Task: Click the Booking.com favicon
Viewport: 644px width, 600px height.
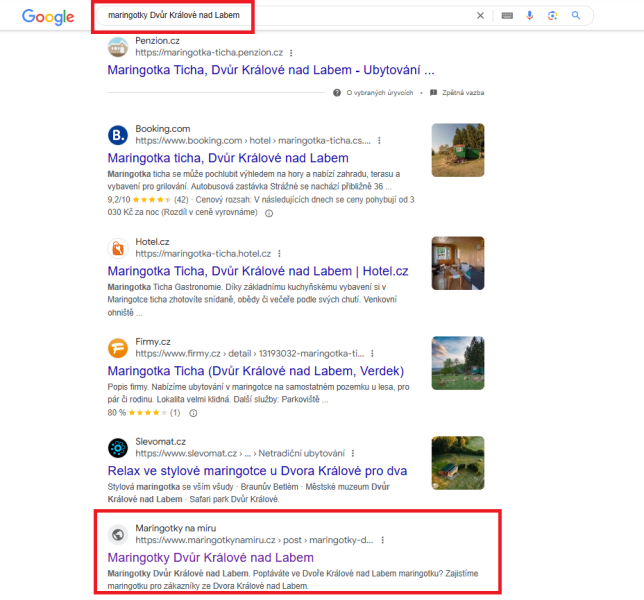Action: (118, 135)
